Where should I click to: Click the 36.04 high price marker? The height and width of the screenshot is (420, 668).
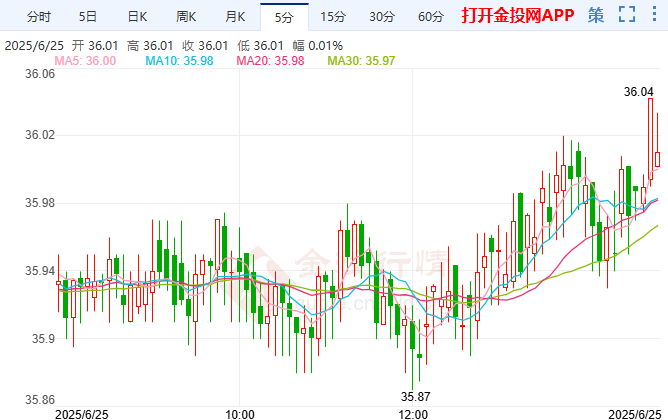[638, 91]
